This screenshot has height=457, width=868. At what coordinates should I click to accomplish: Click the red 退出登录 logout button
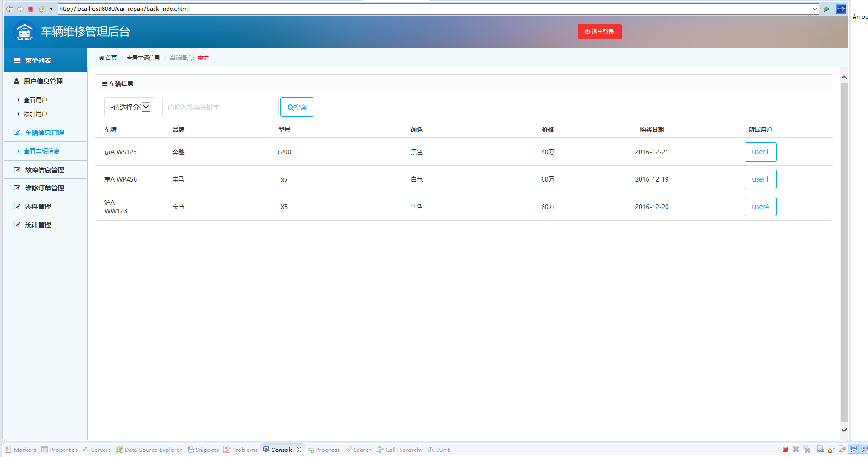tap(599, 32)
